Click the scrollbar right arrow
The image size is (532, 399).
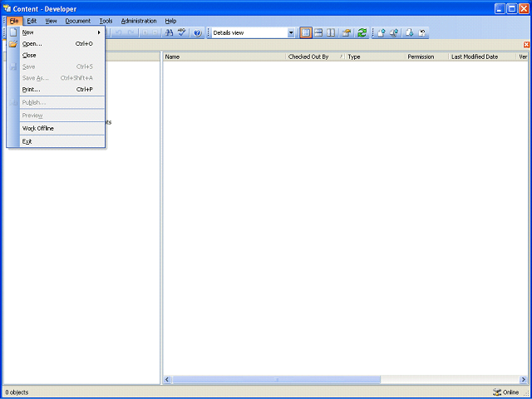(x=523, y=379)
